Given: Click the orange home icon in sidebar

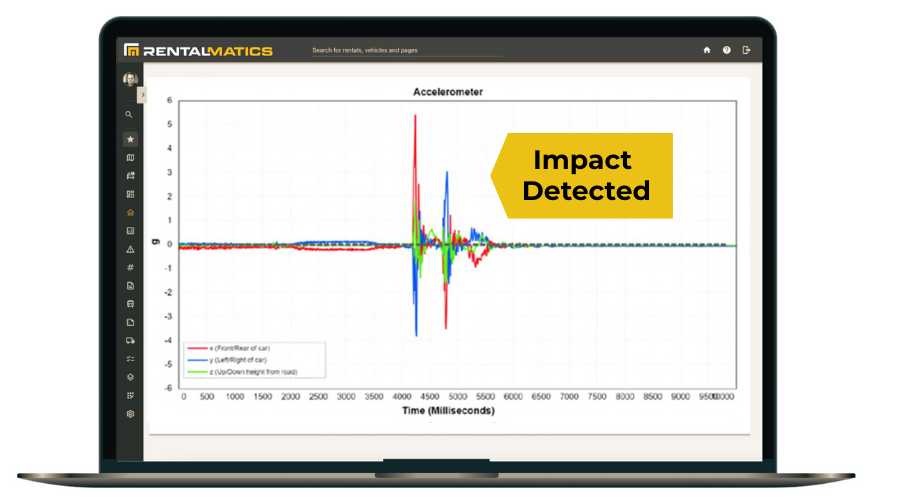Looking at the screenshot, I should point(130,212).
